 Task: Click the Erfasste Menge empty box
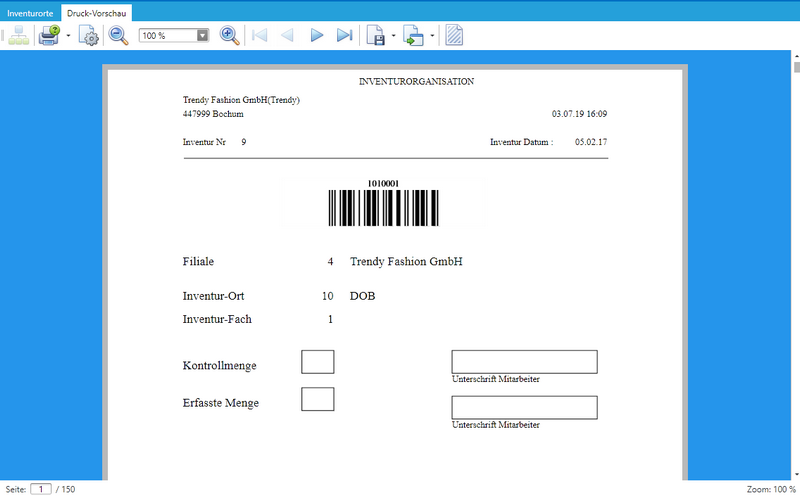point(318,399)
